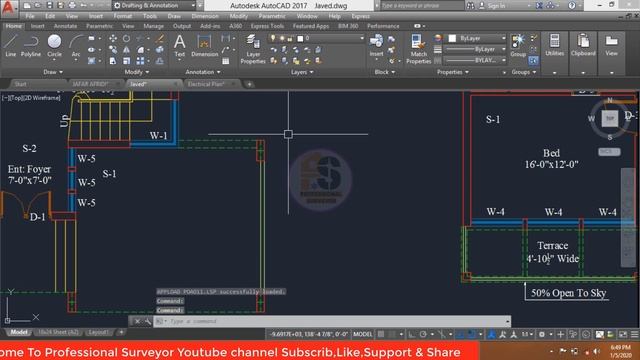640x360 pixels.
Task: Select the Dimension tool
Action: [204, 45]
